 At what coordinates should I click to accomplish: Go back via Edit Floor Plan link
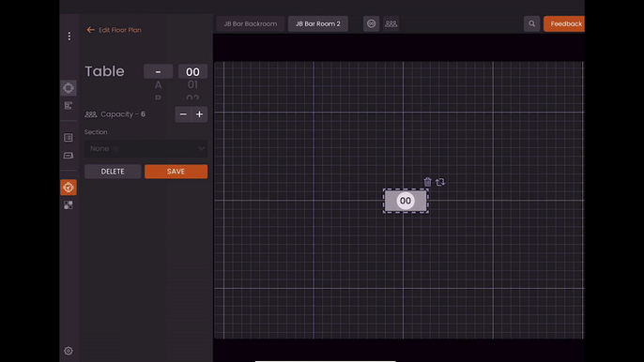[x=120, y=30]
